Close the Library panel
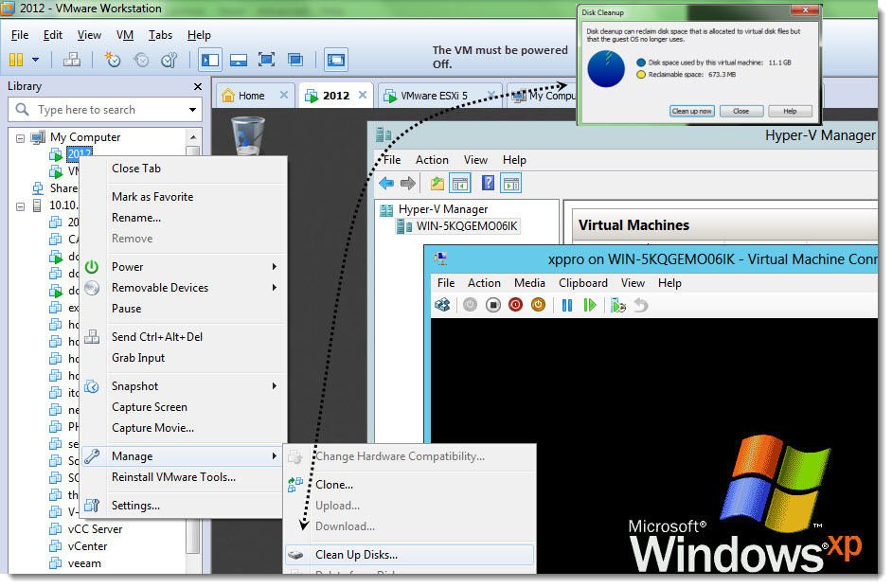The height and width of the screenshot is (588, 892). [198, 86]
